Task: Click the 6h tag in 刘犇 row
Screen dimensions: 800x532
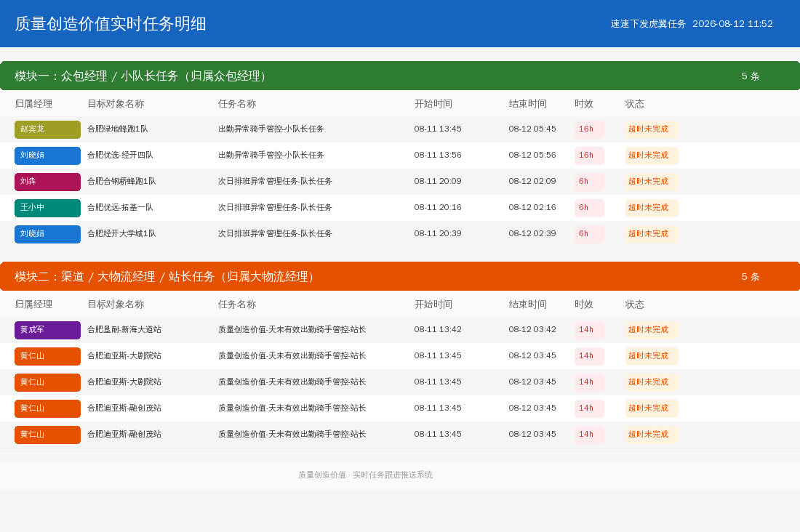Action: pyautogui.click(x=589, y=182)
